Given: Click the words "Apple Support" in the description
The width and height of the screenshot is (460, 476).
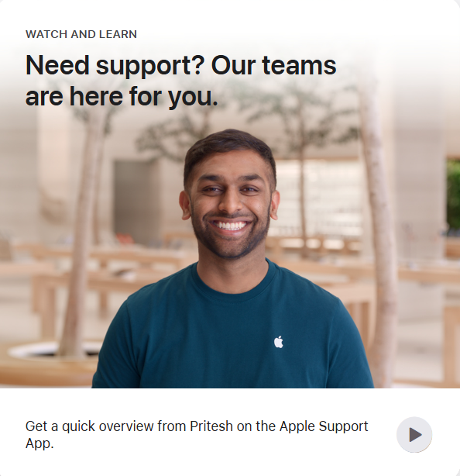Looking at the screenshot, I should 324,426.
